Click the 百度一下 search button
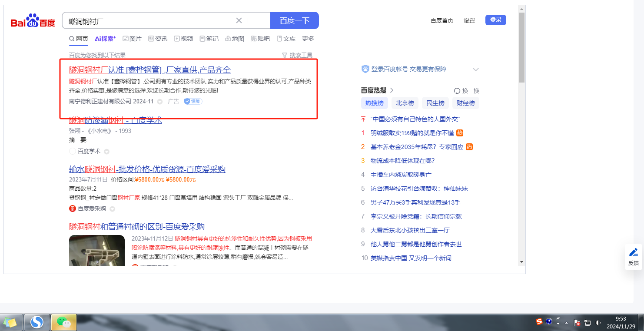This screenshot has height=331, width=644. pos(295,20)
